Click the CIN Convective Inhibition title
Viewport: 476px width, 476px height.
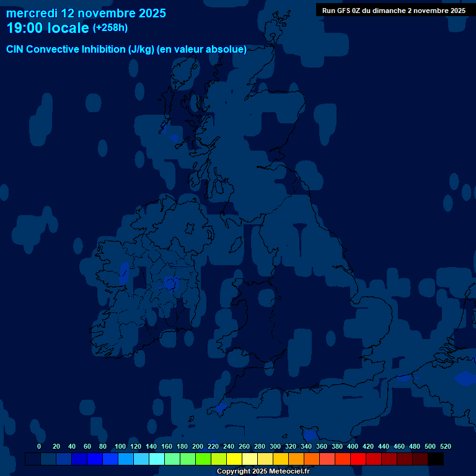(126, 50)
